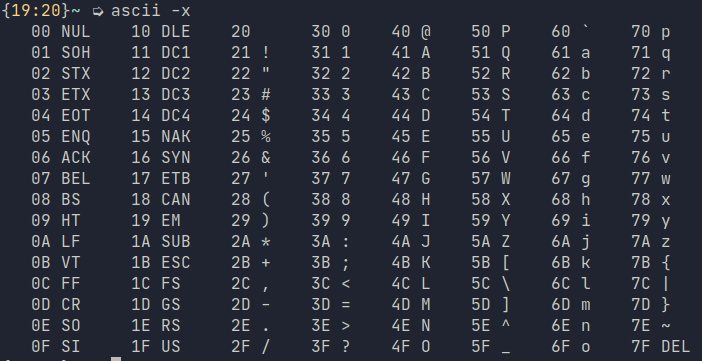Viewport: 702px width, 361px height.
Task: Select the "1B ESC" entry
Action: tap(161, 262)
